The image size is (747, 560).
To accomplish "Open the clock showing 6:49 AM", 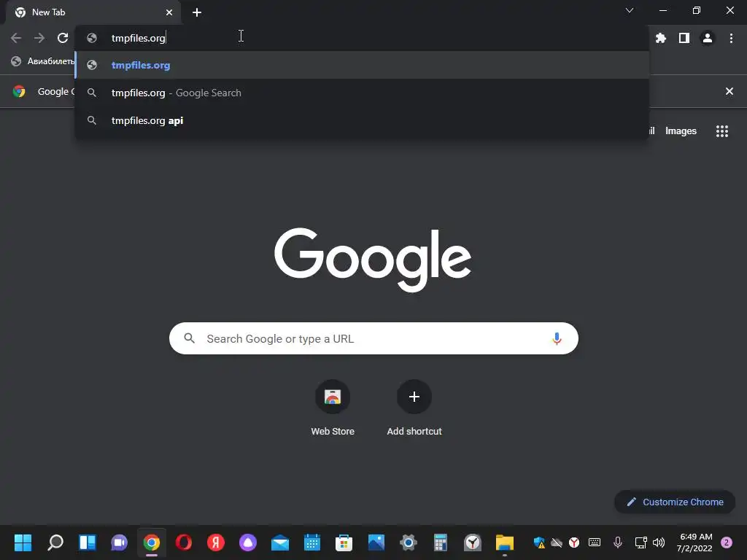I will 695,542.
